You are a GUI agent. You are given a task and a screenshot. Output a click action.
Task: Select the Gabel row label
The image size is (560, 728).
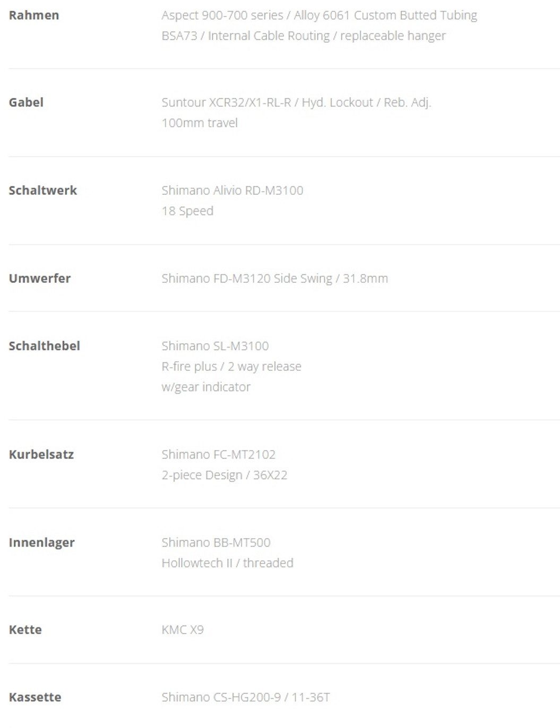pos(26,102)
